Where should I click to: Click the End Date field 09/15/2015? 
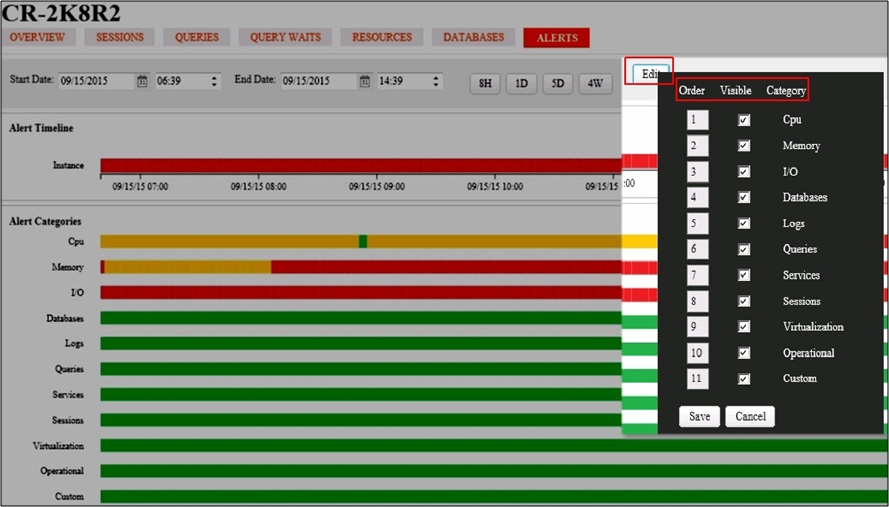(x=319, y=81)
